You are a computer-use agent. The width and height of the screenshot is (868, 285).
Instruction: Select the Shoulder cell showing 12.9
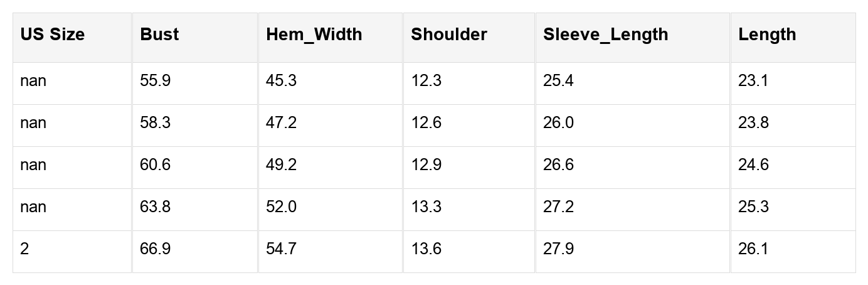tap(426, 164)
